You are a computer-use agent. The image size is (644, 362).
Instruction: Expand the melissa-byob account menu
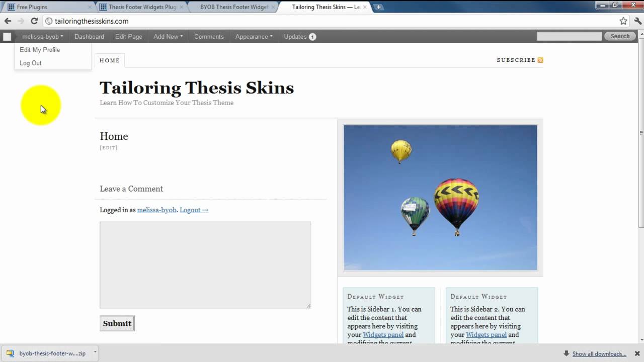click(x=42, y=37)
